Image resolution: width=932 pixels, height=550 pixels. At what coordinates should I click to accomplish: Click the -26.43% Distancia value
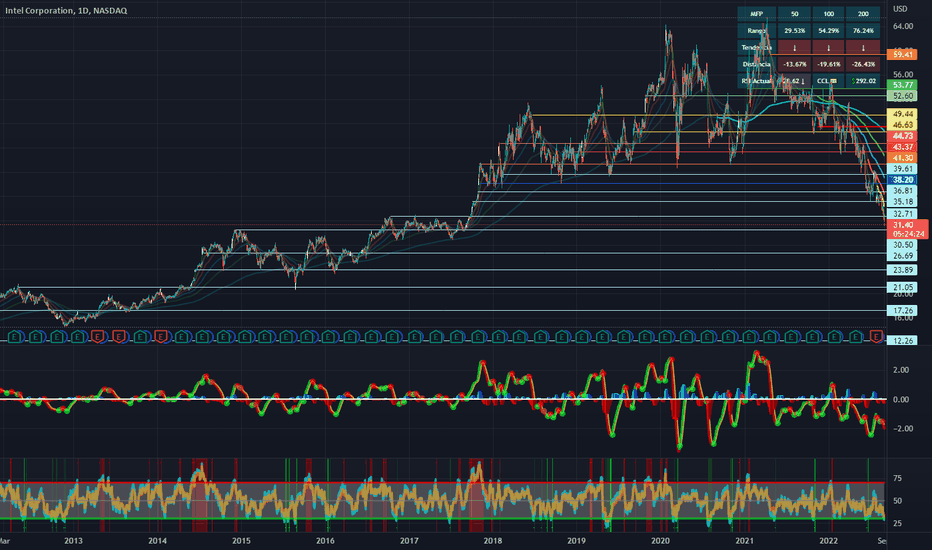pyautogui.click(x=863, y=64)
